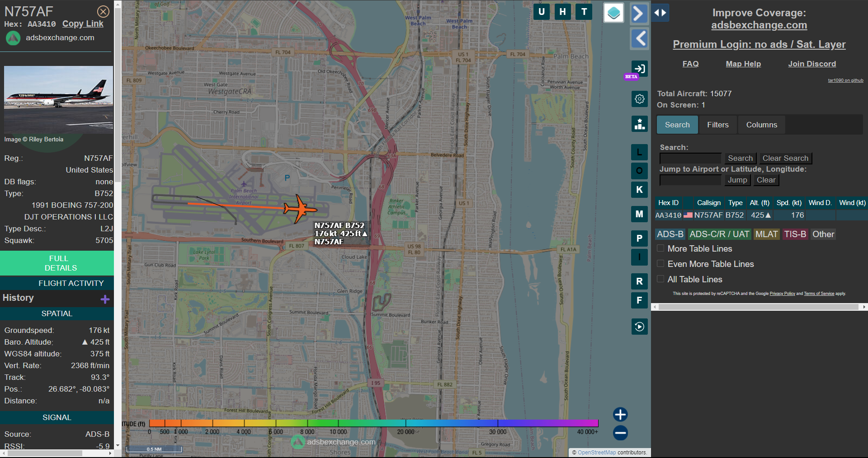Click the left-pointing chevron map button
Viewport: 868px width, 458px height.
pos(639,38)
